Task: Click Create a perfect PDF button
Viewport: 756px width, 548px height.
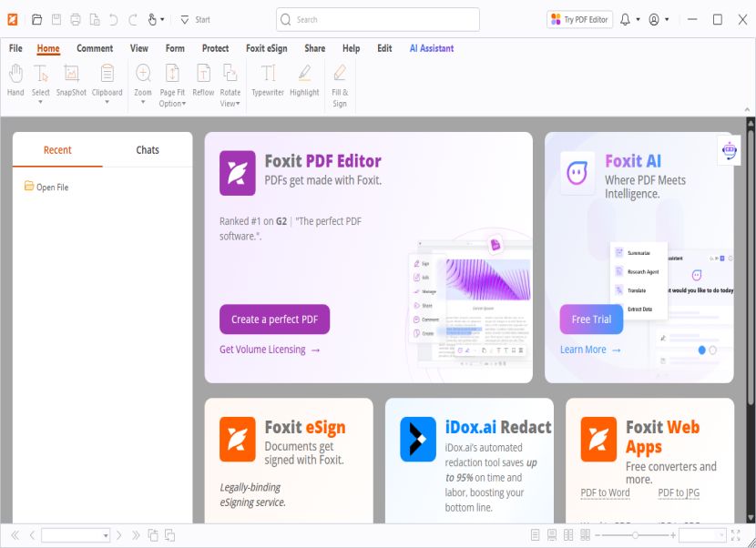Action: (x=274, y=320)
